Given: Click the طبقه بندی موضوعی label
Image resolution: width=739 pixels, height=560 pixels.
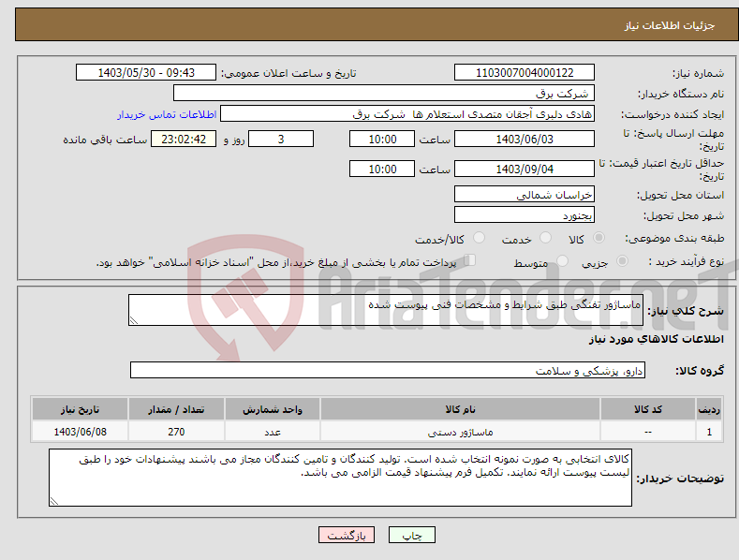Looking at the screenshot, I should click(x=674, y=239).
